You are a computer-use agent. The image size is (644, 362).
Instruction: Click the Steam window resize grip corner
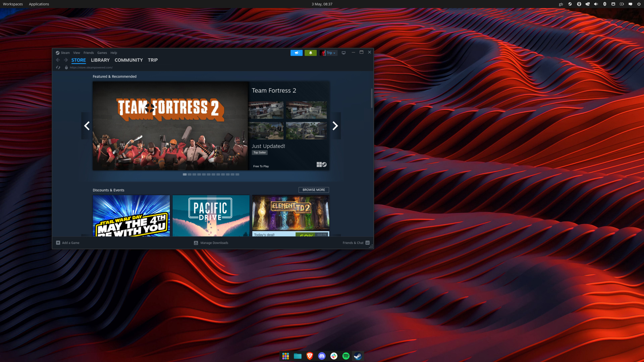[x=371, y=246]
